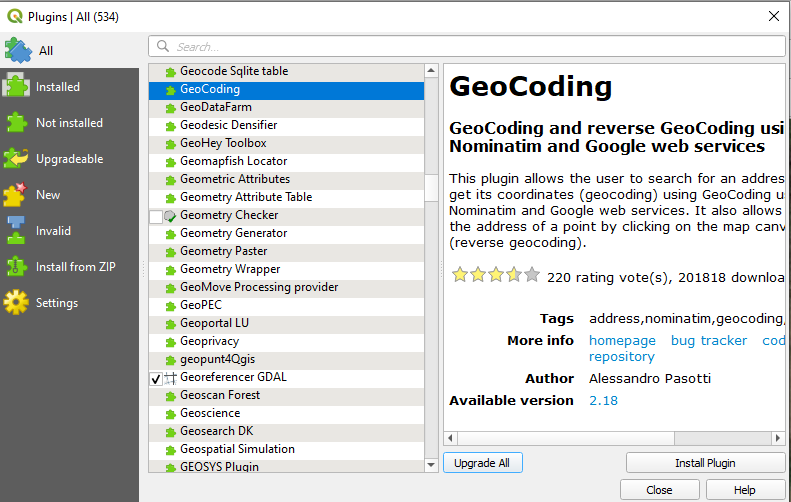Click the All puzzle piece icon
791x502 pixels.
18,50
